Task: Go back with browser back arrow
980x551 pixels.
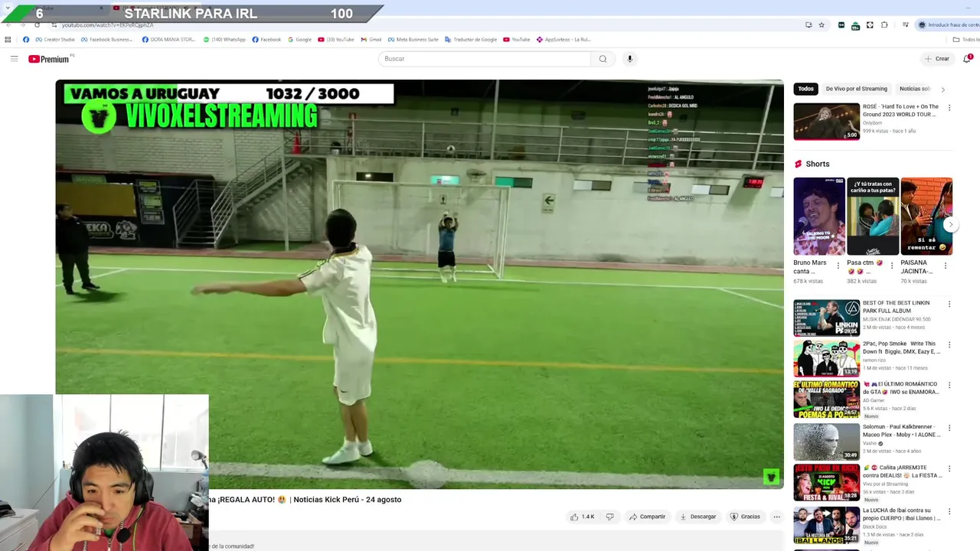Action: pos(8,24)
